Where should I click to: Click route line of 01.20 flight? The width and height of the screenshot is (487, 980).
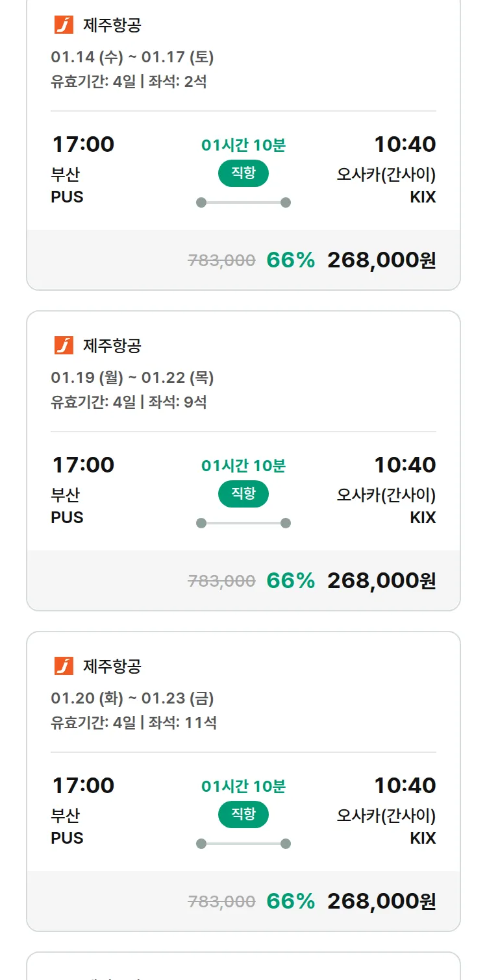[243, 844]
